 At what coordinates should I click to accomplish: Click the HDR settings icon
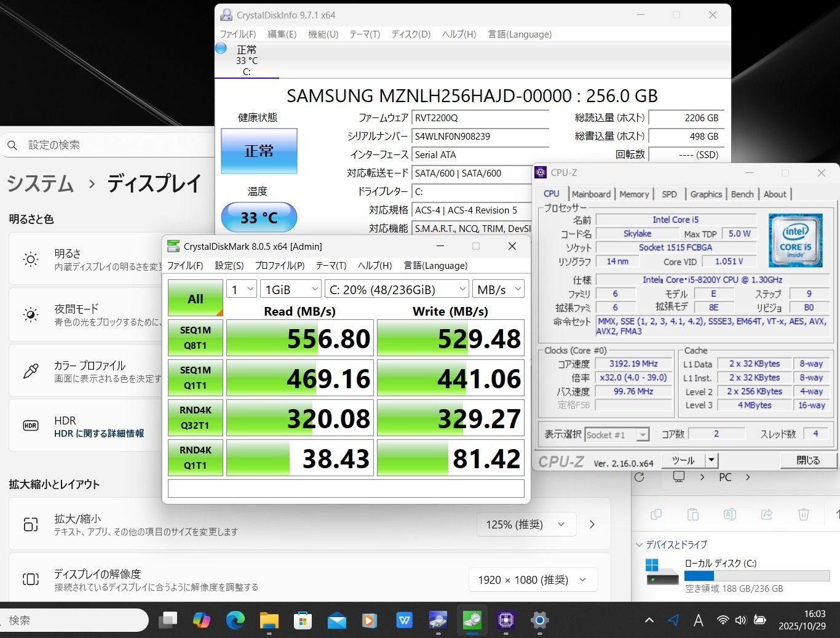click(30, 426)
